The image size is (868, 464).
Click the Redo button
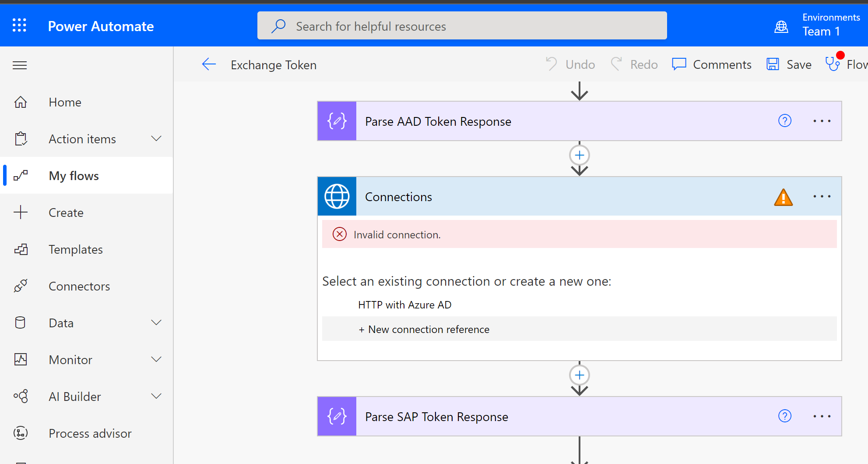pos(634,64)
